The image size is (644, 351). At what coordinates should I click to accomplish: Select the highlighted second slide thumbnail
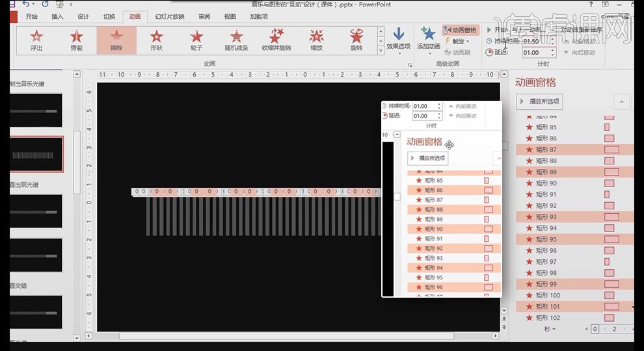coord(36,155)
